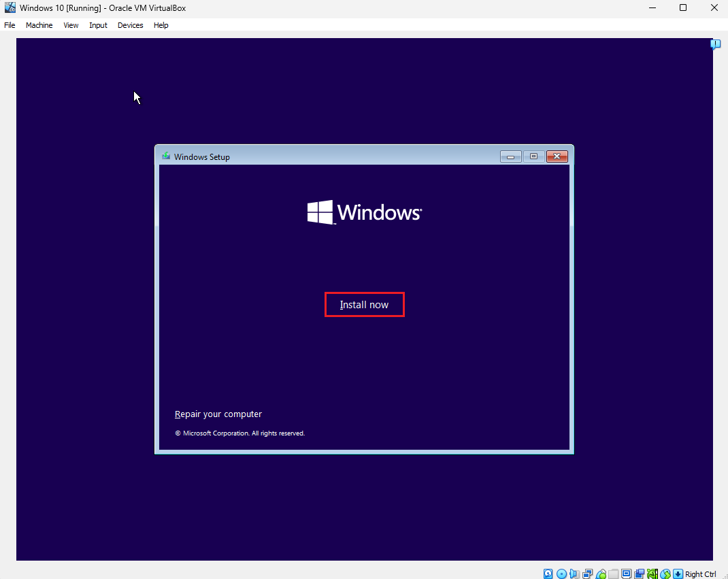This screenshot has width=728, height=579.
Task: Open the Machine menu
Action: click(x=39, y=25)
